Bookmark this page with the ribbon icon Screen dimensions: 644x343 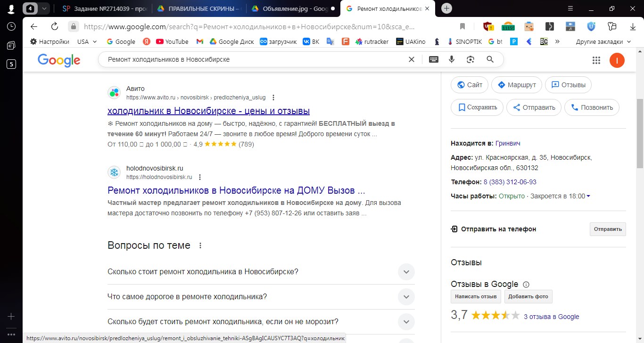coord(462,26)
